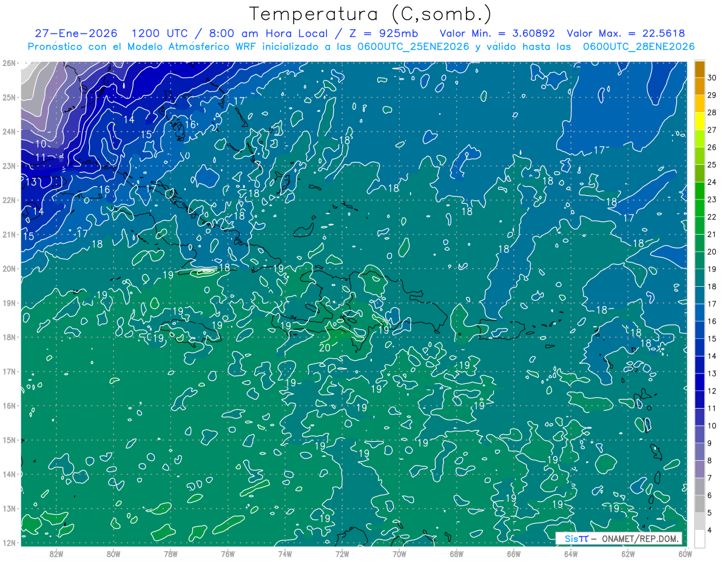
Task: Click the legend value 30
Action: 712,77
